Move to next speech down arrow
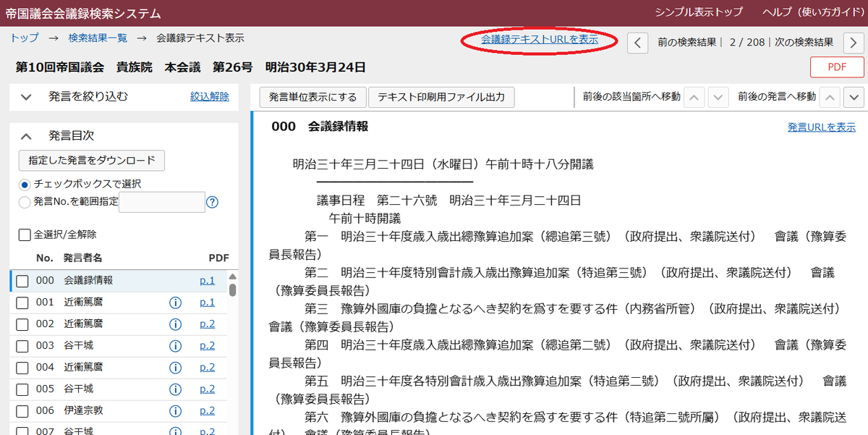This screenshot has height=435, width=868. tap(854, 96)
